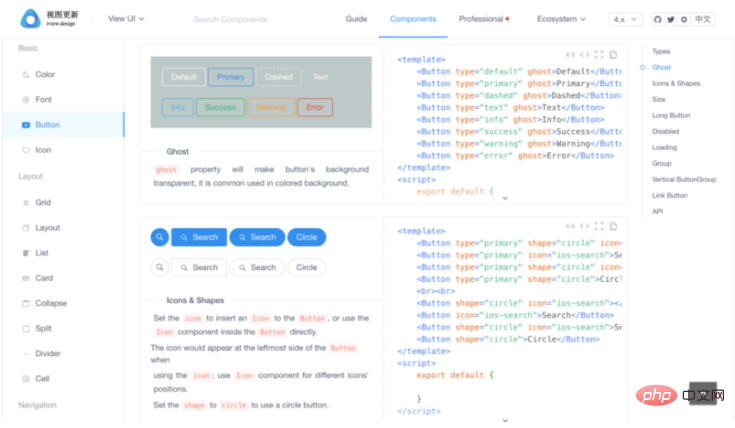The width and height of the screenshot is (735, 428).
Task: Click the first code bracket icon in Ghost panel
Action: click(570, 54)
